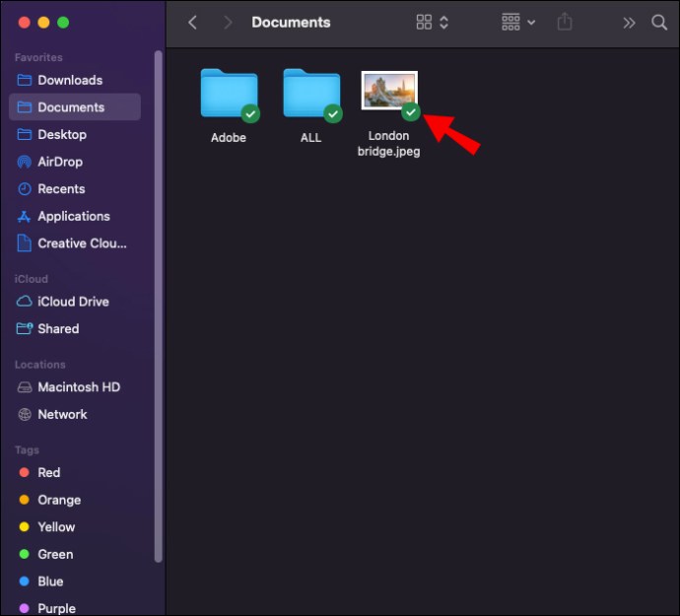Click the iCloud section header

click(x=32, y=279)
